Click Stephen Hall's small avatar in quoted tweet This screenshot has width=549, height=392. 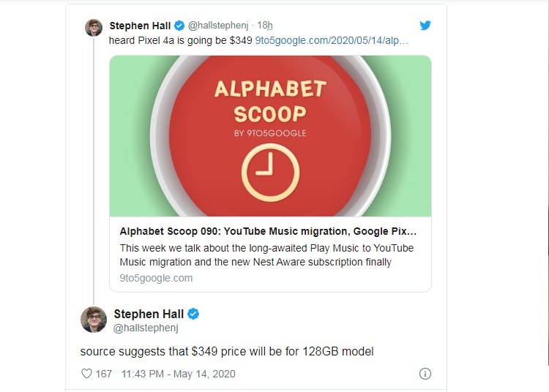94,28
